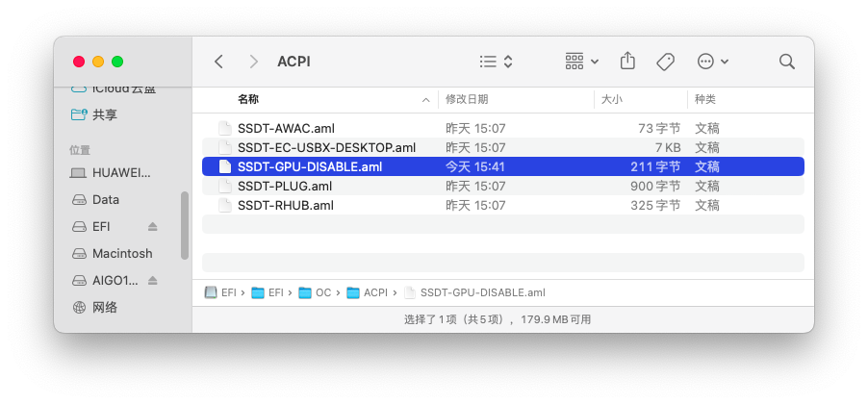868x404 pixels.
Task: Click the forward navigation arrow
Action: click(x=253, y=62)
